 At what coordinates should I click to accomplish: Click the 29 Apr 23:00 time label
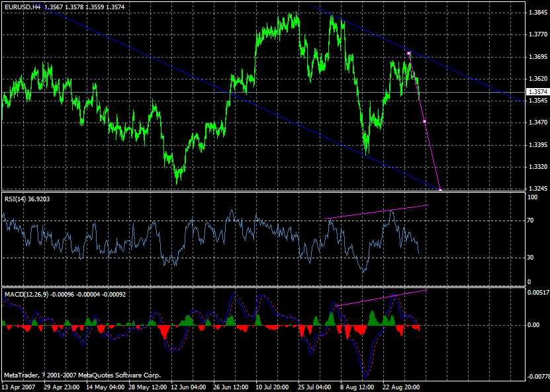[62, 387]
